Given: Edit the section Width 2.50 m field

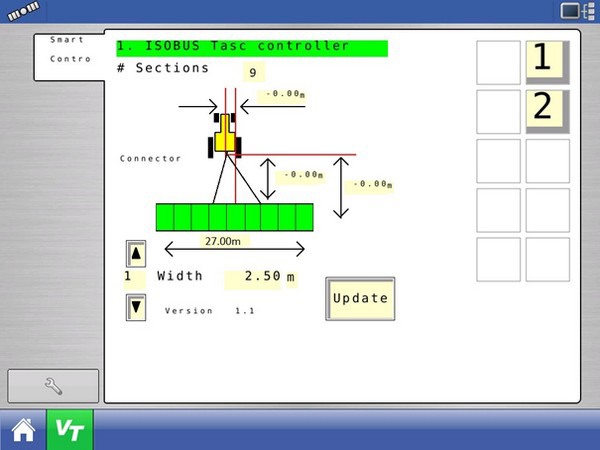Looking at the screenshot, I should click(259, 277).
